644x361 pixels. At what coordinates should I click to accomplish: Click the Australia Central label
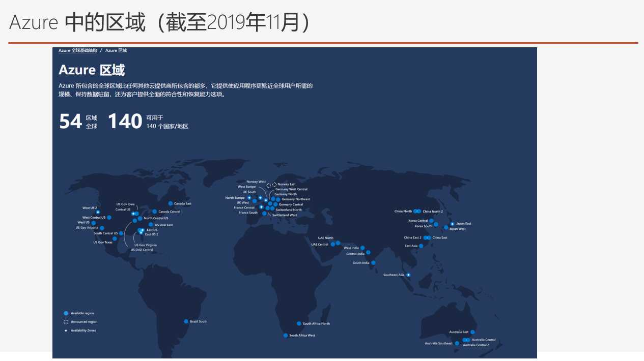[484, 340]
